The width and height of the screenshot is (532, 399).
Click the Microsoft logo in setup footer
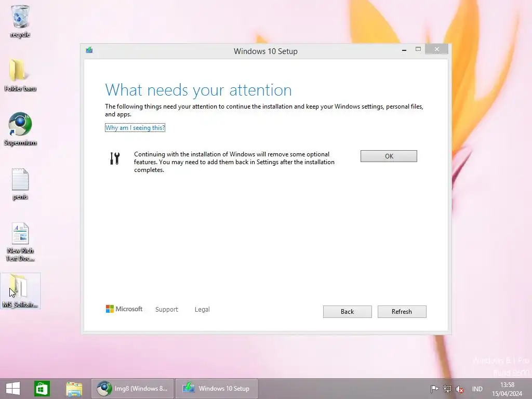click(124, 309)
